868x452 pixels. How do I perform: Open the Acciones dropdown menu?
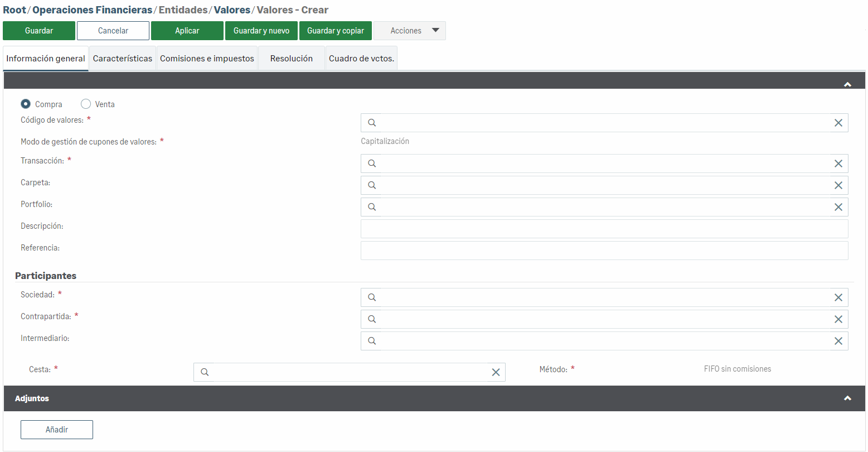[x=410, y=31]
